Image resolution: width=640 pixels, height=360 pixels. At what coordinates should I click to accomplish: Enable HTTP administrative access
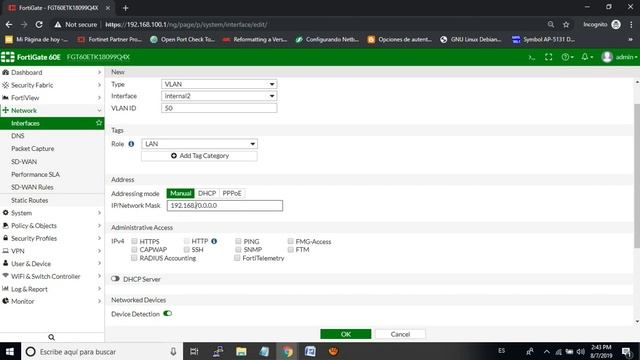187,241
